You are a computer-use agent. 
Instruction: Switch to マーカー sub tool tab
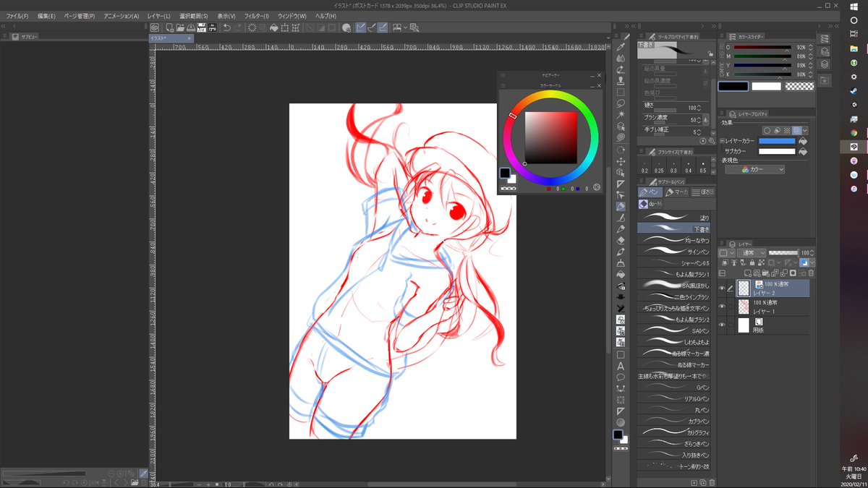tap(677, 192)
